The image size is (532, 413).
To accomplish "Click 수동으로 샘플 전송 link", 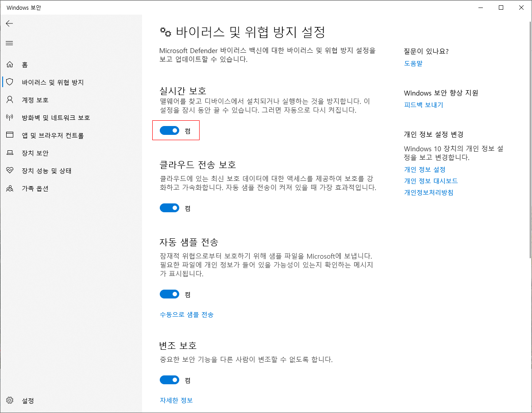I will [x=187, y=314].
